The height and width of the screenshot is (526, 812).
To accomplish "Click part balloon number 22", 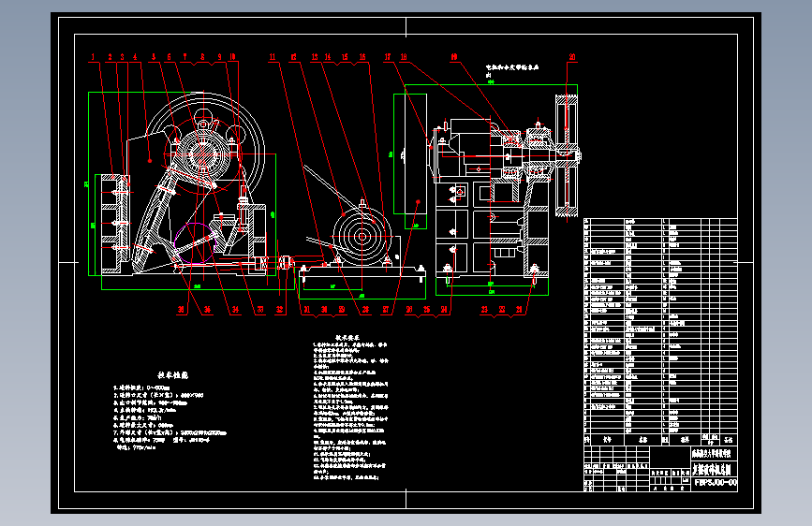I will click(x=502, y=310).
